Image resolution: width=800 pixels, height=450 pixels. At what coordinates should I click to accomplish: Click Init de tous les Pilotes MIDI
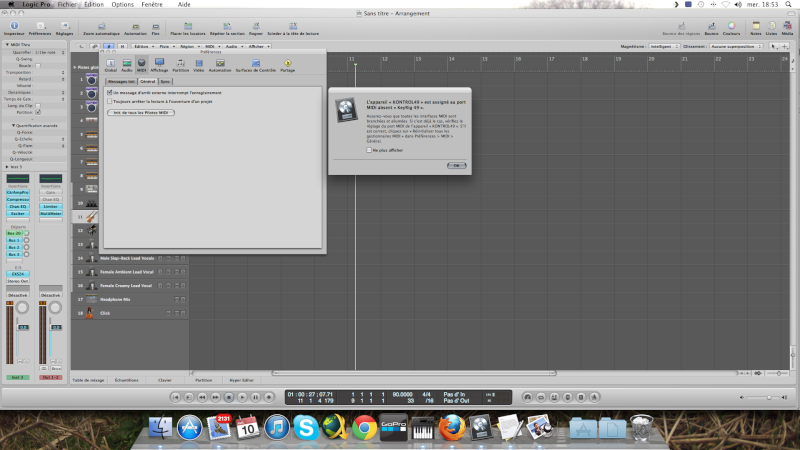(141, 113)
